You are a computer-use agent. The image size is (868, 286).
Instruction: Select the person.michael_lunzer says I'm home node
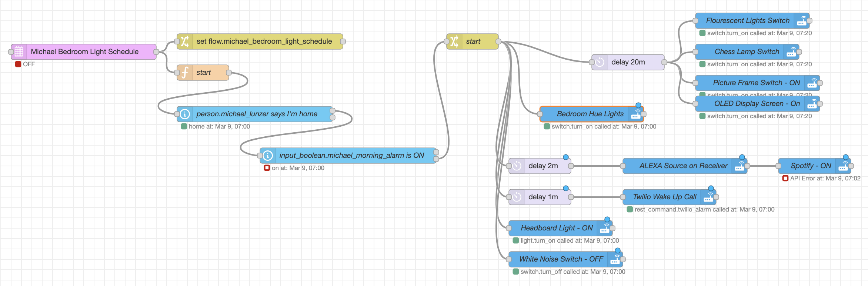[x=255, y=114]
